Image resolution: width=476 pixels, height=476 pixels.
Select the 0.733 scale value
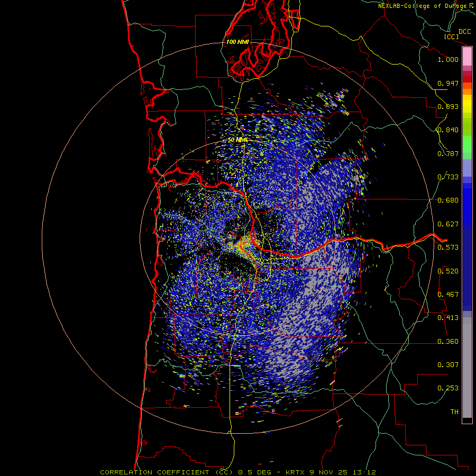[448, 177]
